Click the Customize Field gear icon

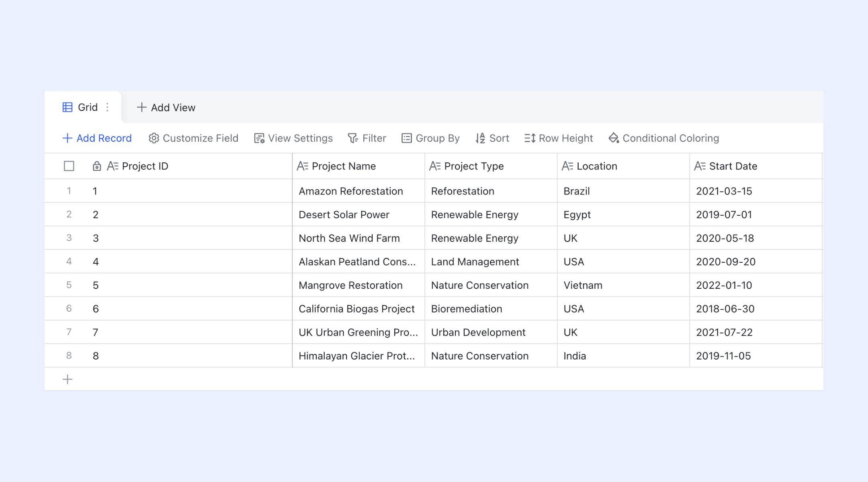154,138
